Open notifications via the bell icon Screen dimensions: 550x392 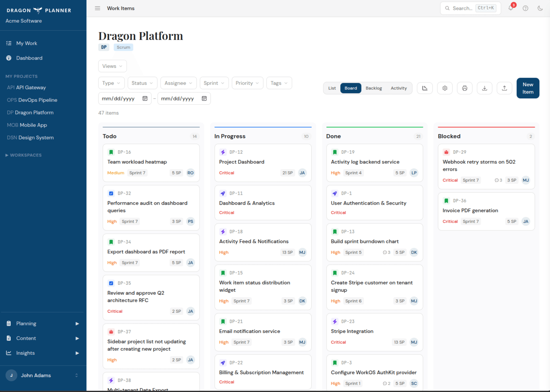[510, 8]
